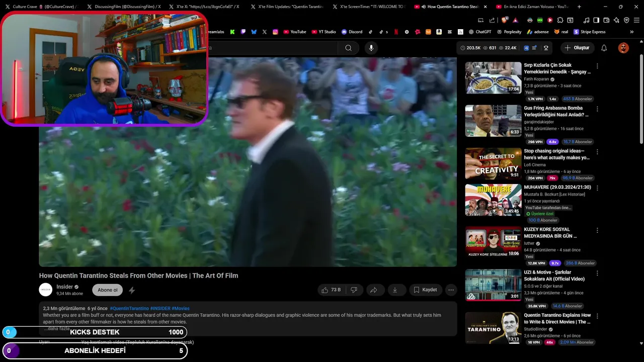Open options for Tarantino Explains video
The height and width of the screenshot is (362, 644).
597,316
